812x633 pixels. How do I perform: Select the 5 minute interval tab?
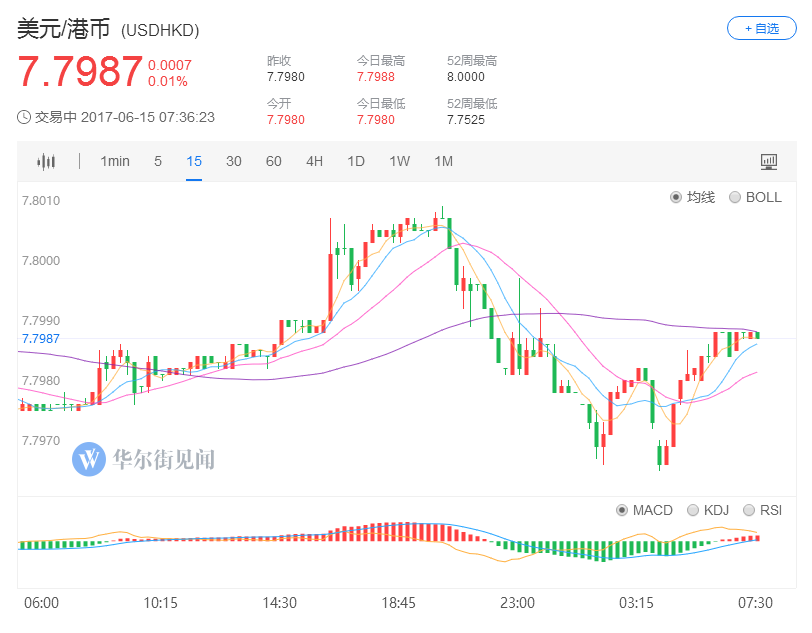click(158, 162)
